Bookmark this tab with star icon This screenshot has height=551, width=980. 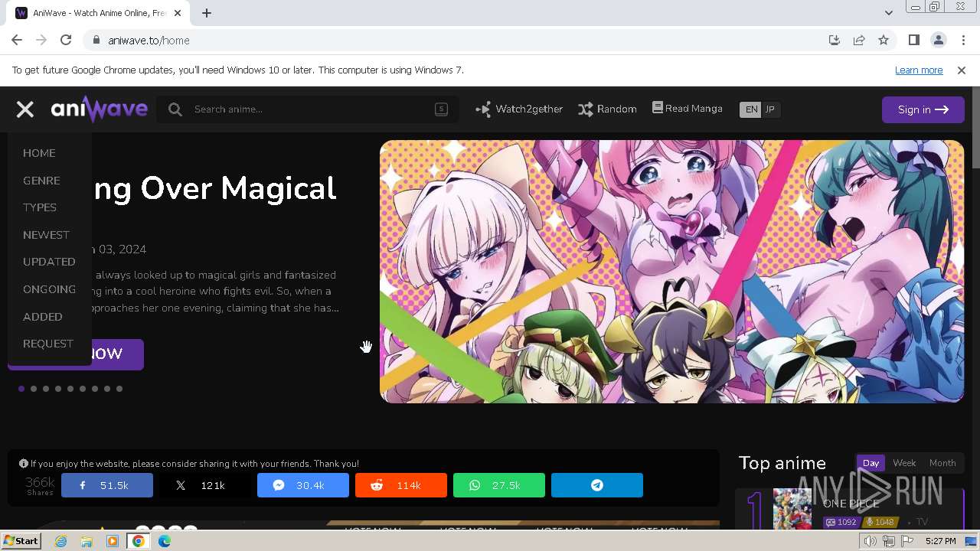(x=884, y=41)
